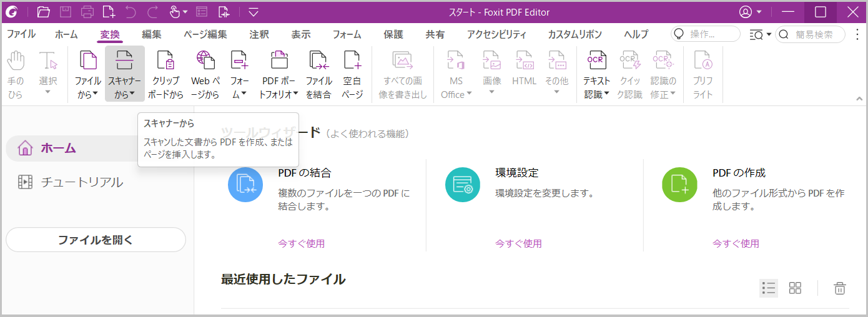This screenshot has height=317, width=868.
Task: Switch to the 保護 ribbon tab
Action: [x=393, y=34]
